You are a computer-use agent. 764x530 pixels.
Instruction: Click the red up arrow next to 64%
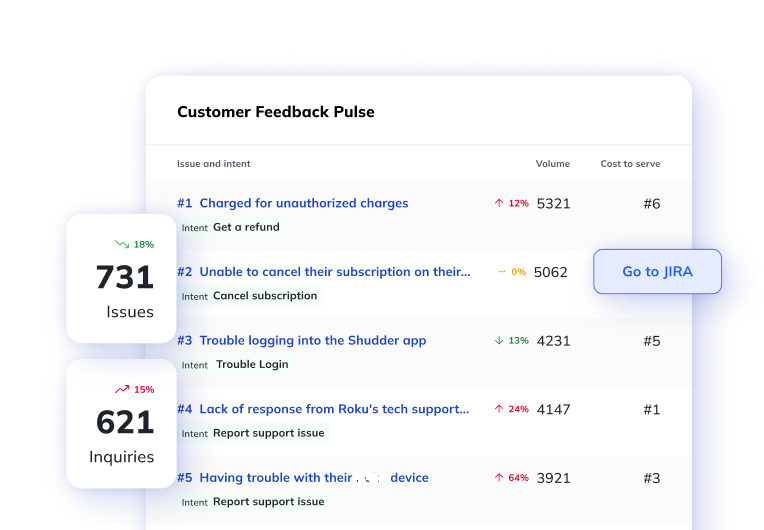pos(499,478)
